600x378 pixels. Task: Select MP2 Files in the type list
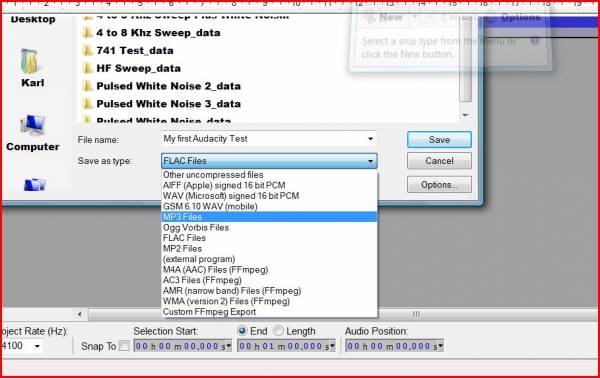pos(269,249)
